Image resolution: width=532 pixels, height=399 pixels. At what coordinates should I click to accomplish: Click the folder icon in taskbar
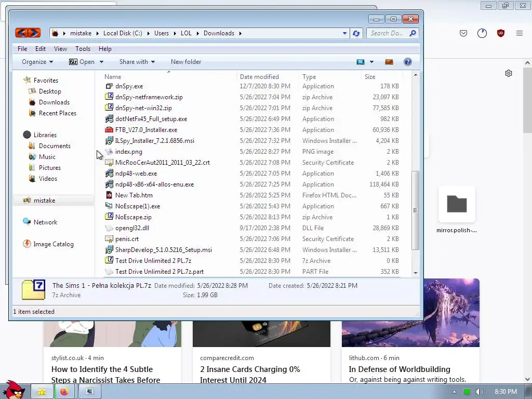click(42, 392)
